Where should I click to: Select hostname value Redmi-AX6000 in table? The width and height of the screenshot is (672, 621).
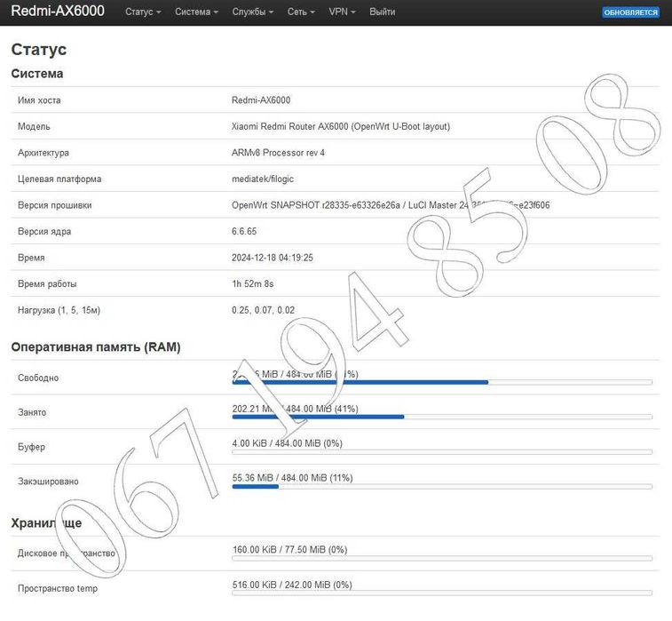(x=261, y=100)
